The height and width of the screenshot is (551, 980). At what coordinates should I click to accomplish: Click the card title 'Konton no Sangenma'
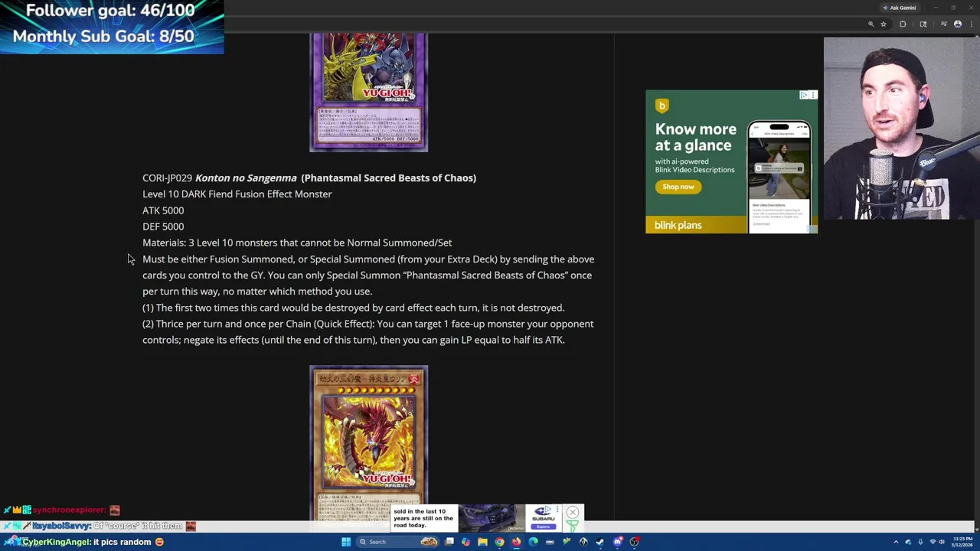[x=245, y=178]
